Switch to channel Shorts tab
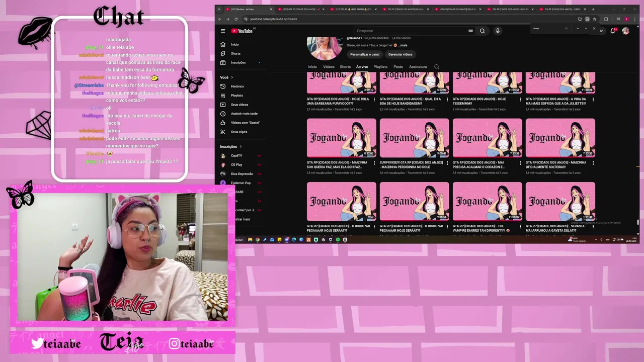Viewport: 644px width, 362px height. 345,67
